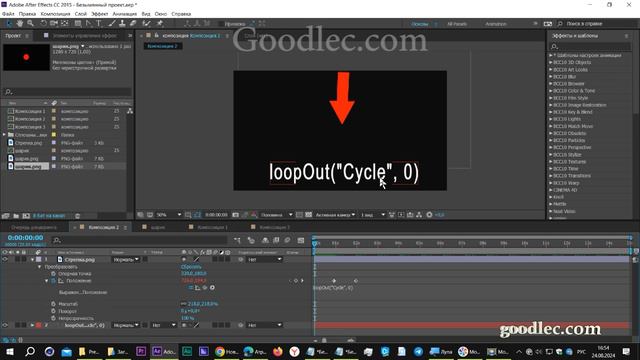Collapse the Стрелка.png layer properties
Viewport: 640px width, 360px height.
33,260
